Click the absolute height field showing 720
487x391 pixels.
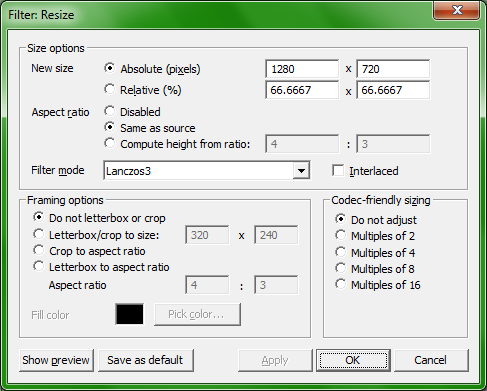click(x=393, y=69)
